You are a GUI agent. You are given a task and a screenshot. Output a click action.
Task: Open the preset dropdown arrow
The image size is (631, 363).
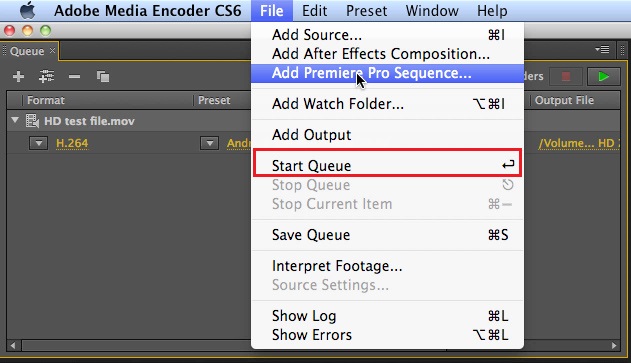209,143
